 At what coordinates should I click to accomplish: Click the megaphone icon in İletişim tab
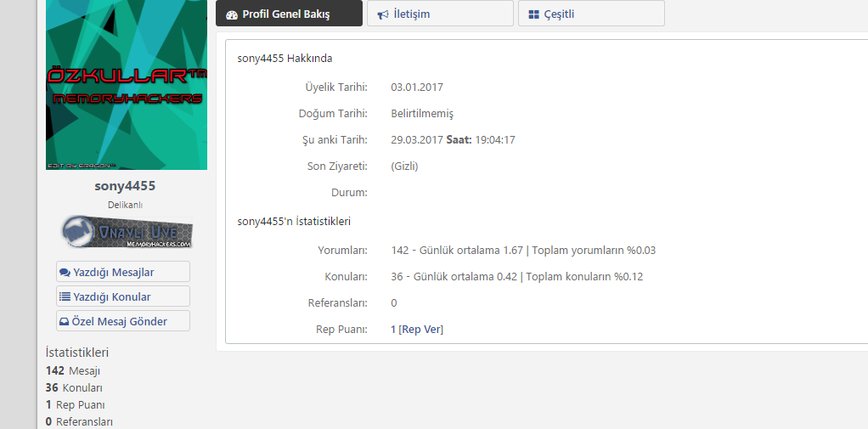(x=383, y=15)
